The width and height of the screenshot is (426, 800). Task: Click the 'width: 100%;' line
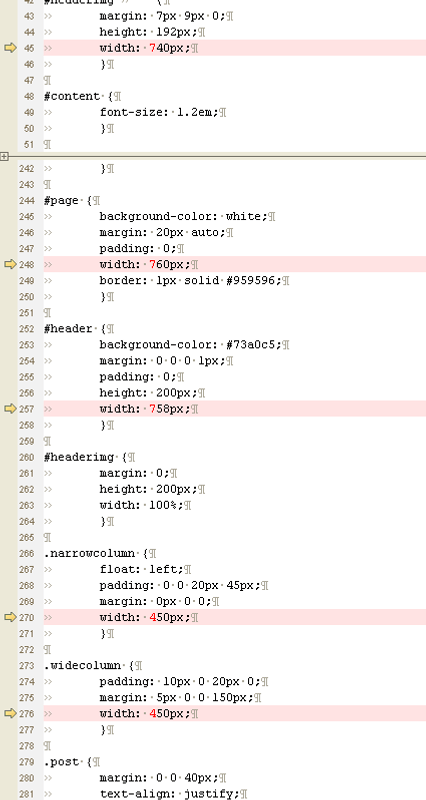tap(141, 505)
